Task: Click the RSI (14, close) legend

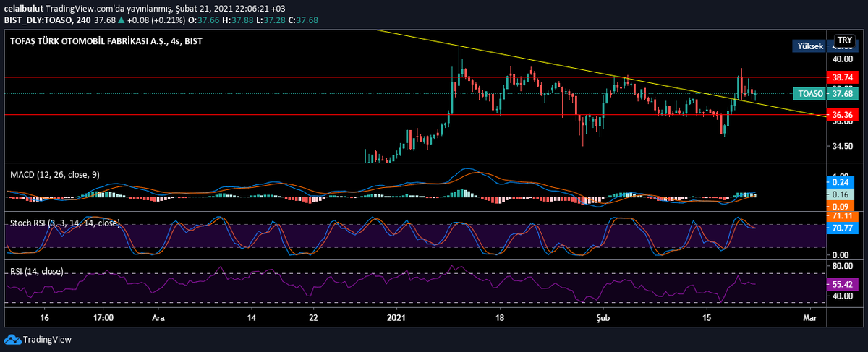Action: (36, 271)
